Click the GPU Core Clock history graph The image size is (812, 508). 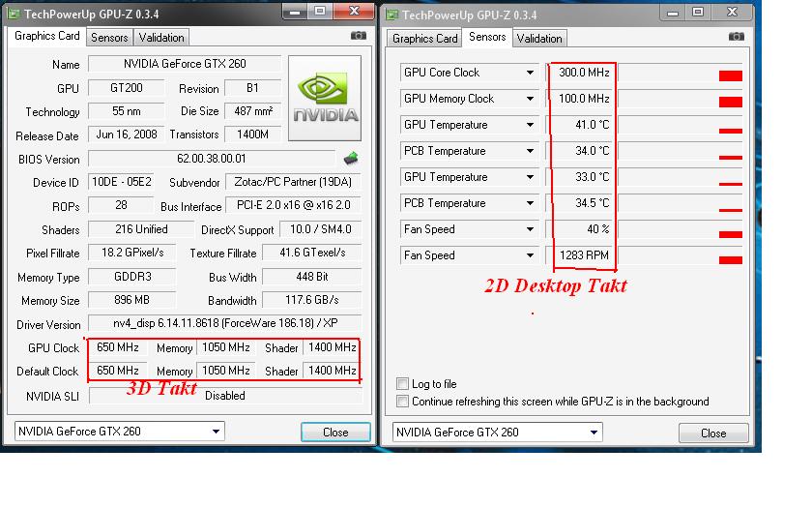click(x=681, y=73)
